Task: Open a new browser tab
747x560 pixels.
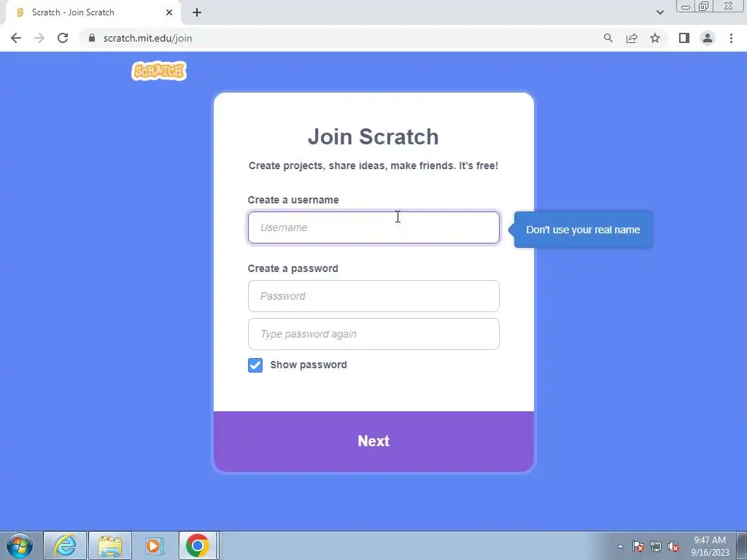Action: pyautogui.click(x=197, y=12)
